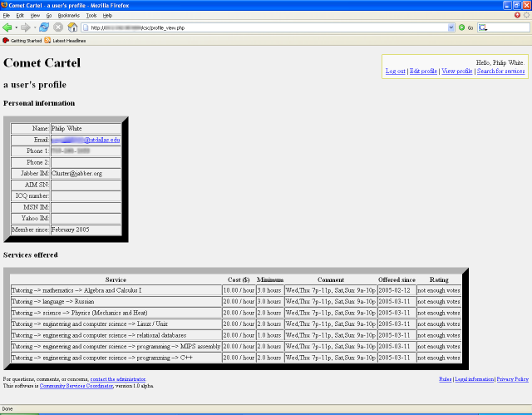532x415 pixels.
Task: Click the February 2005 member since value
Action: (x=70, y=230)
